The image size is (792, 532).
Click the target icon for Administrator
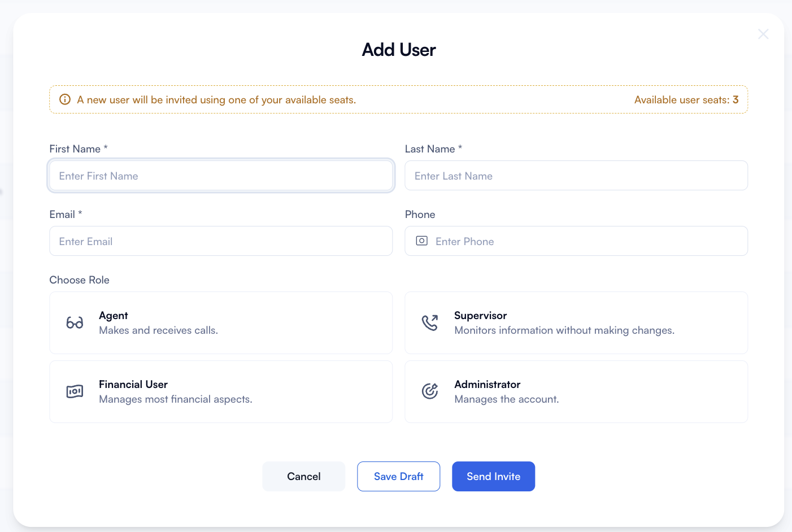tap(430, 391)
